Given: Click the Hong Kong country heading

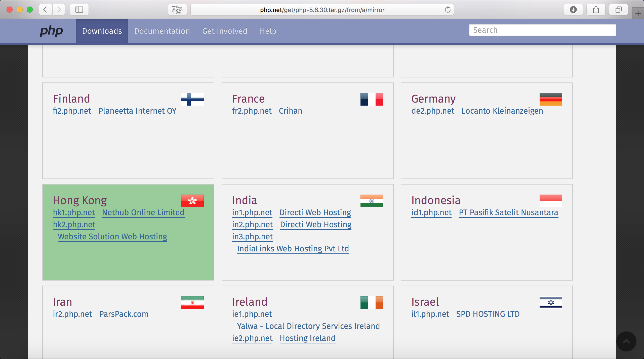Looking at the screenshot, I should coord(80,200).
